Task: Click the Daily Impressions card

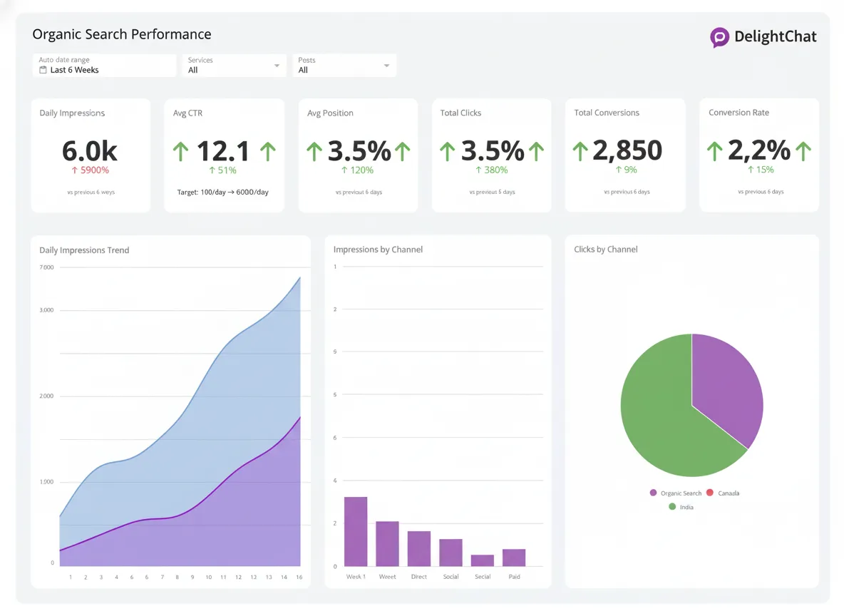Action: pos(91,155)
